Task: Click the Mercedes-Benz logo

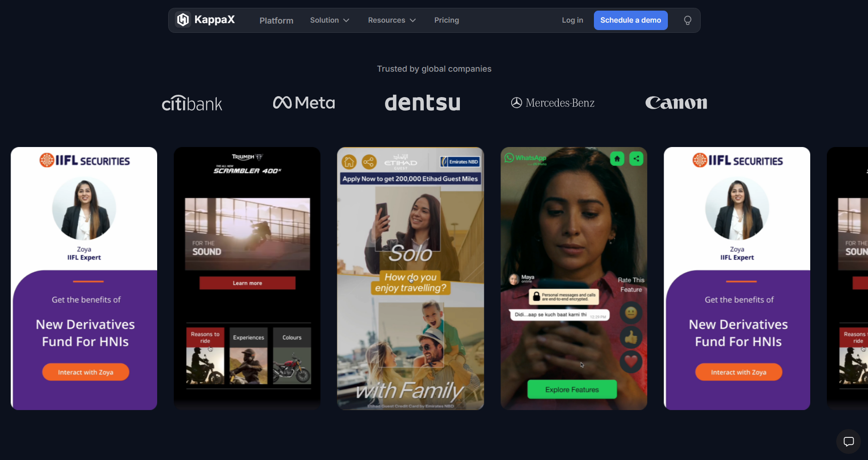Action: [552, 103]
